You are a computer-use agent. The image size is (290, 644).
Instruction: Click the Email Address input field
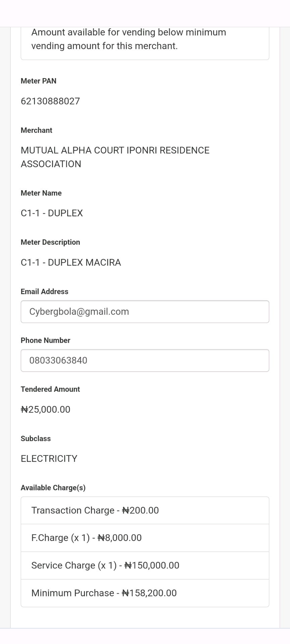[145, 312]
